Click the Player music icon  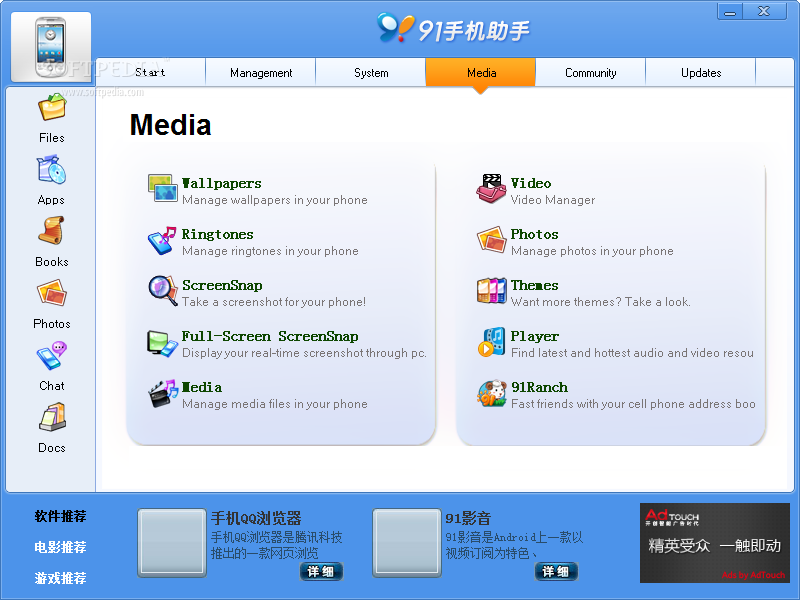(491, 342)
